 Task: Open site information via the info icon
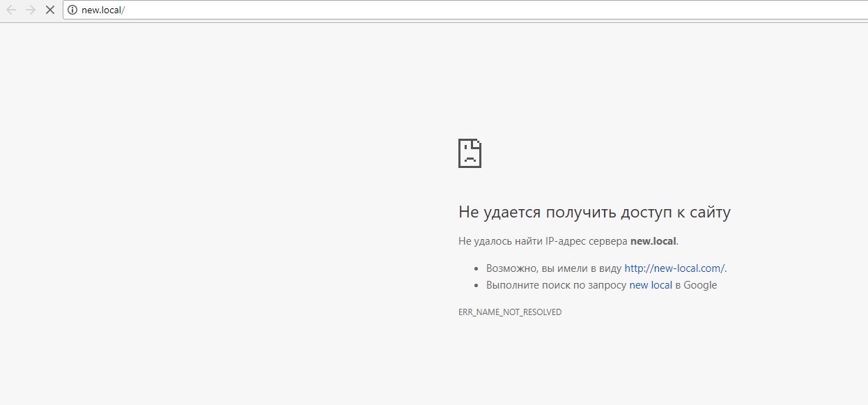pyautogui.click(x=72, y=10)
